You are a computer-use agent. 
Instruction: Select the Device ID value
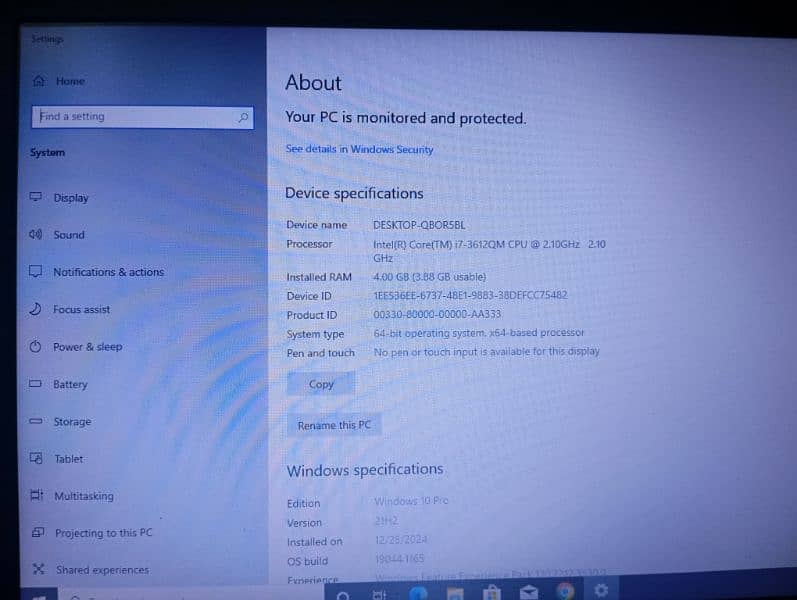tap(470, 295)
